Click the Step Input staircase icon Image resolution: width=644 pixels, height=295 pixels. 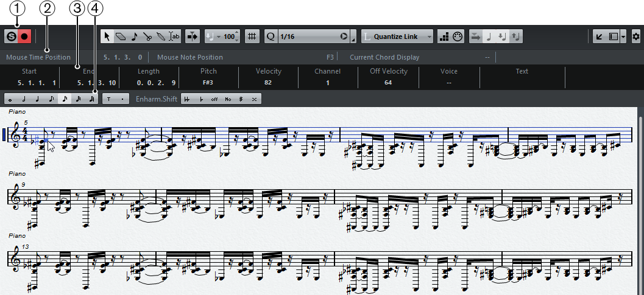point(444,36)
